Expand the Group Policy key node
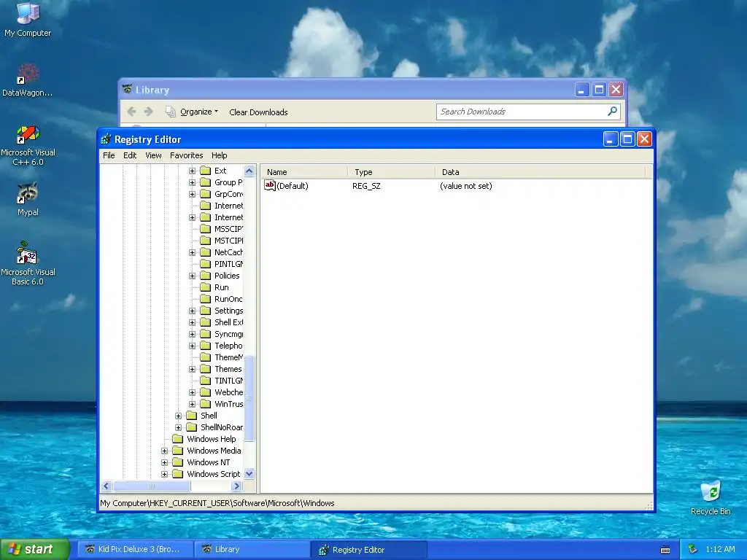This screenshot has height=560, width=747. pos(192,182)
